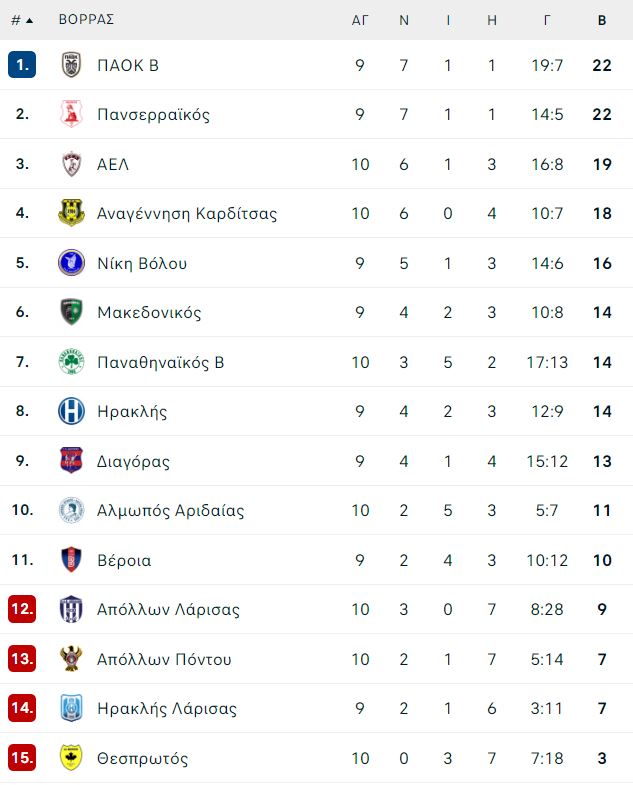Click the Νίκη Βόλου blue round logo

71,262
